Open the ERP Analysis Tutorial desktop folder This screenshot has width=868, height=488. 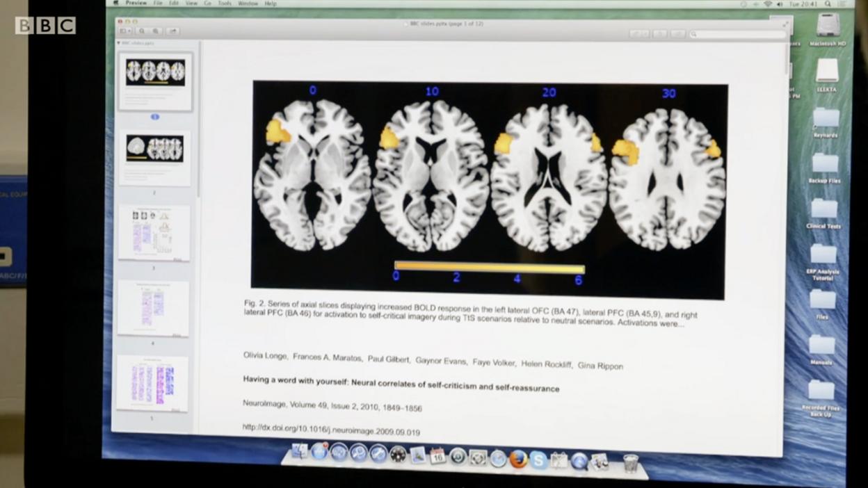click(823, 257)
